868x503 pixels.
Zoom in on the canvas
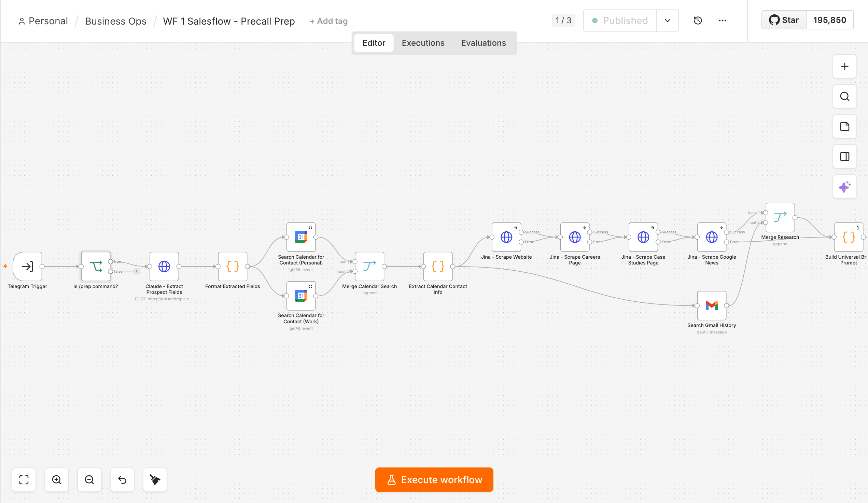click(56, 479)
